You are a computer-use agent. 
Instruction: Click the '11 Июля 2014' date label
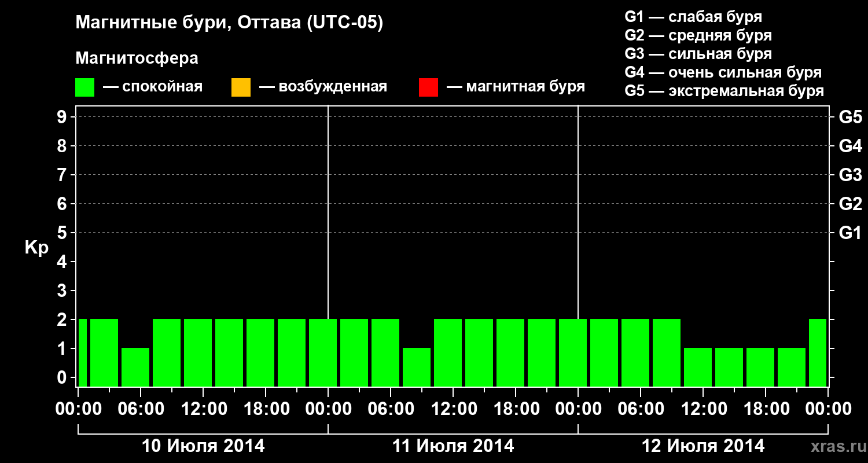click(x=453, y=446)
